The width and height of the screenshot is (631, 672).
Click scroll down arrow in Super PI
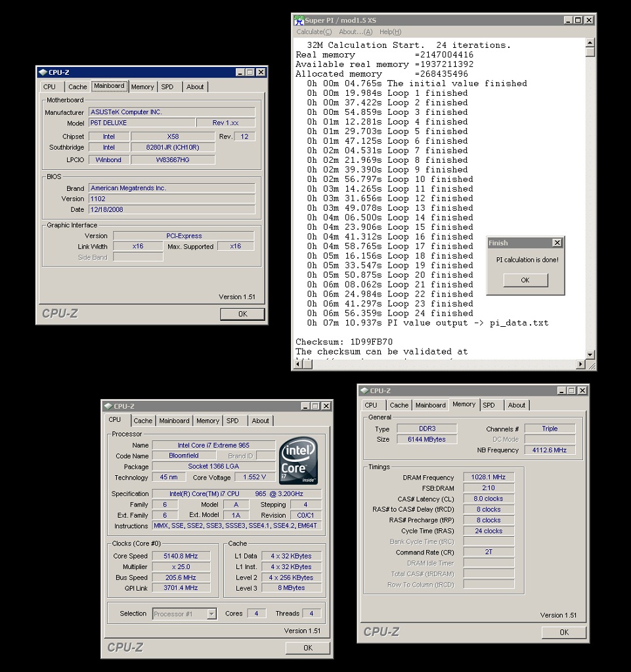click(590, 354)
